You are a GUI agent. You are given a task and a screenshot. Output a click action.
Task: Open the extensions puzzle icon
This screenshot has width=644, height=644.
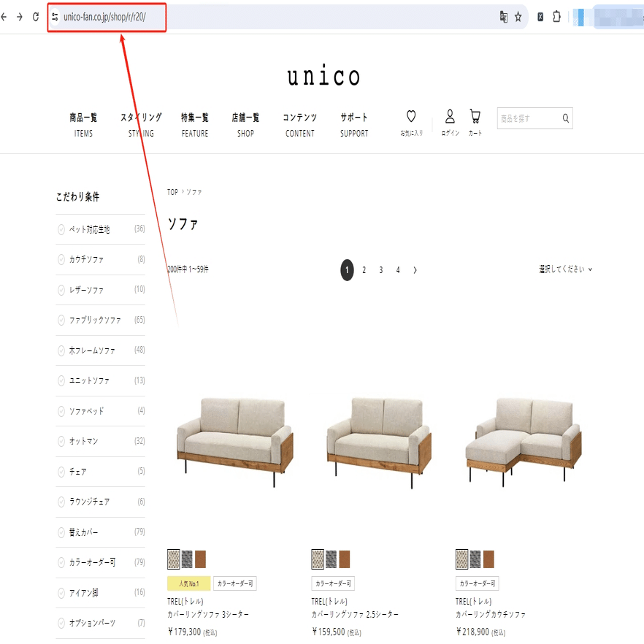[556, 17]
